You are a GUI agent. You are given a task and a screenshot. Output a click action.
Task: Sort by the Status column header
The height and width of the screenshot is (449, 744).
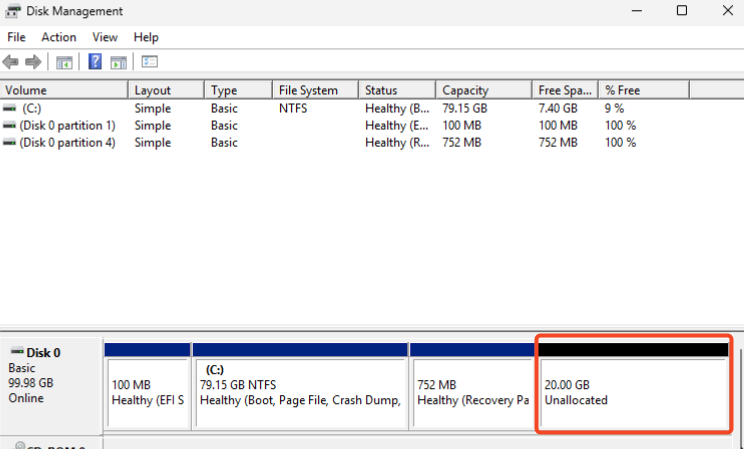click(397, 90)
